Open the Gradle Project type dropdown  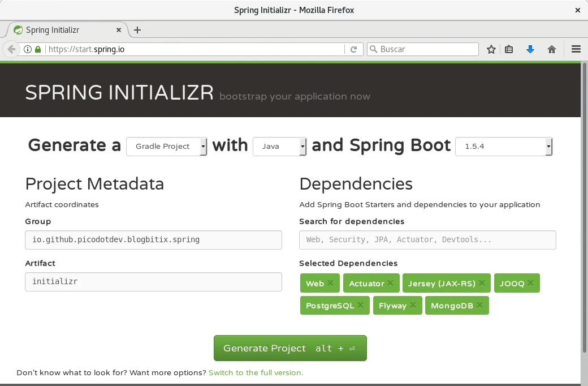pos(167,147)
